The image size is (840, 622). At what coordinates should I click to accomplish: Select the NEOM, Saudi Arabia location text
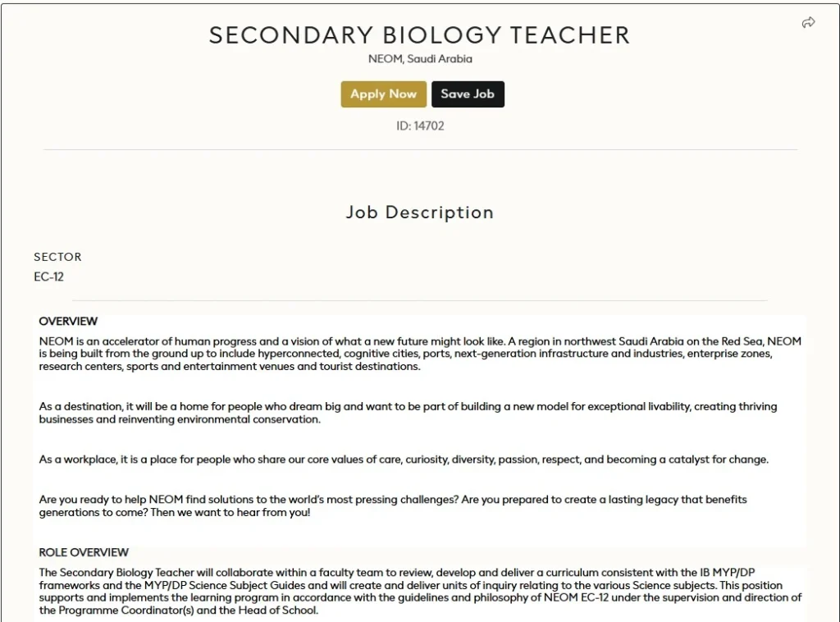click(420, 59)
